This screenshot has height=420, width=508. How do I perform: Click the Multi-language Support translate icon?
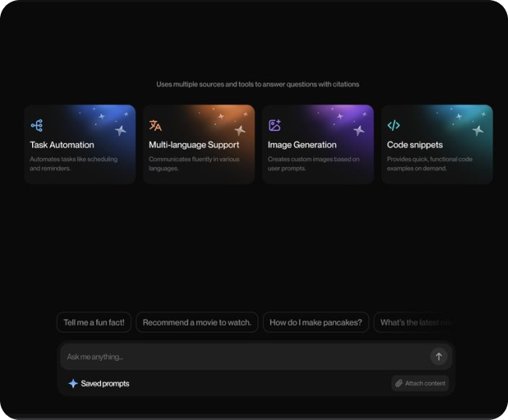[x=155, y=125]
